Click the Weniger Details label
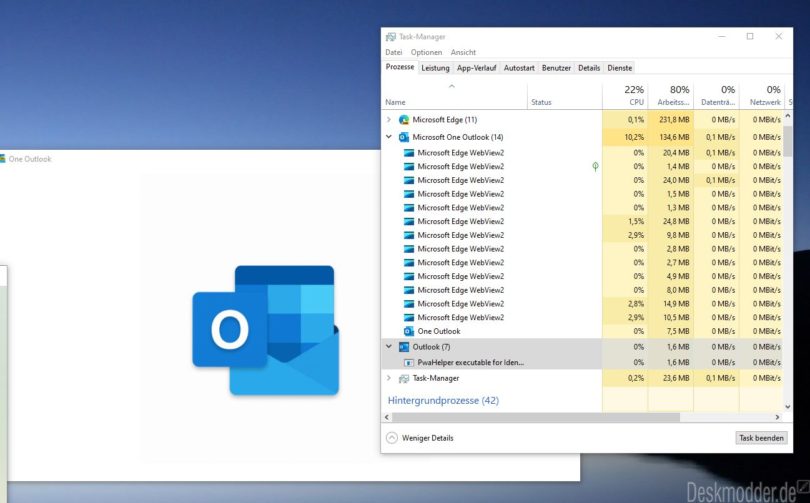 pyautogui.click(x=427, y=438)
